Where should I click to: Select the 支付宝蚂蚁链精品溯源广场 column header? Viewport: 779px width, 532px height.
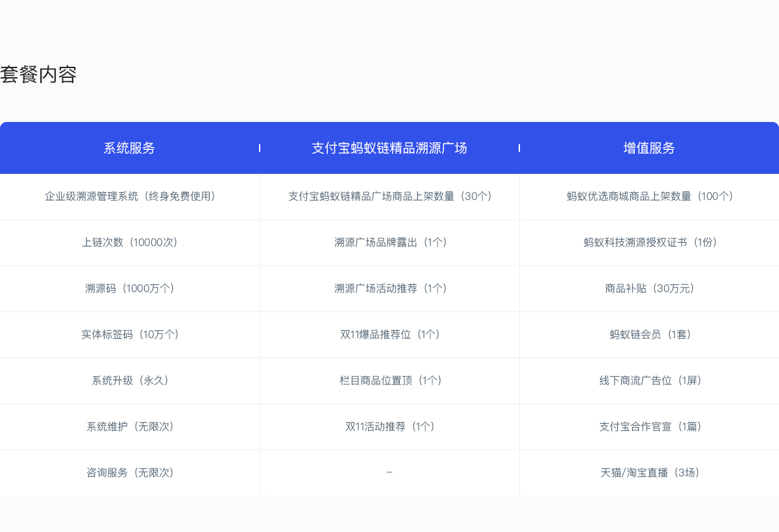tap(389, 148)
